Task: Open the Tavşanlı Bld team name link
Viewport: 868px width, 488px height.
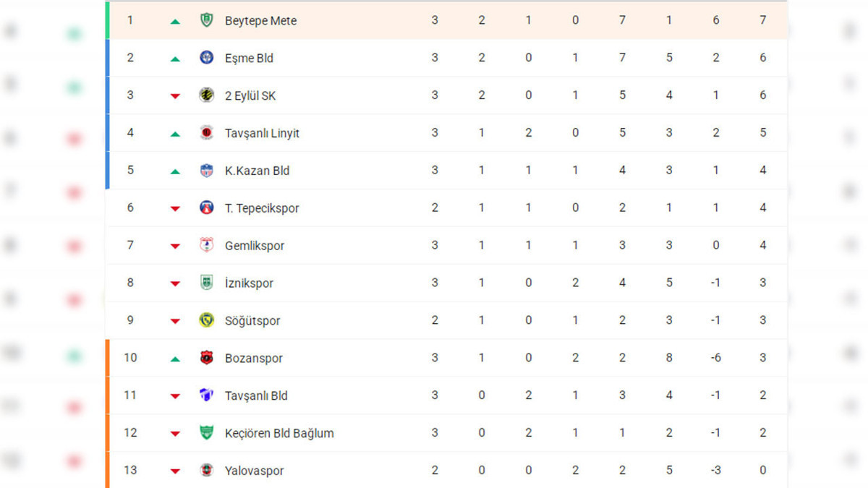Action: pyautogui.click(x=256, y=395)
